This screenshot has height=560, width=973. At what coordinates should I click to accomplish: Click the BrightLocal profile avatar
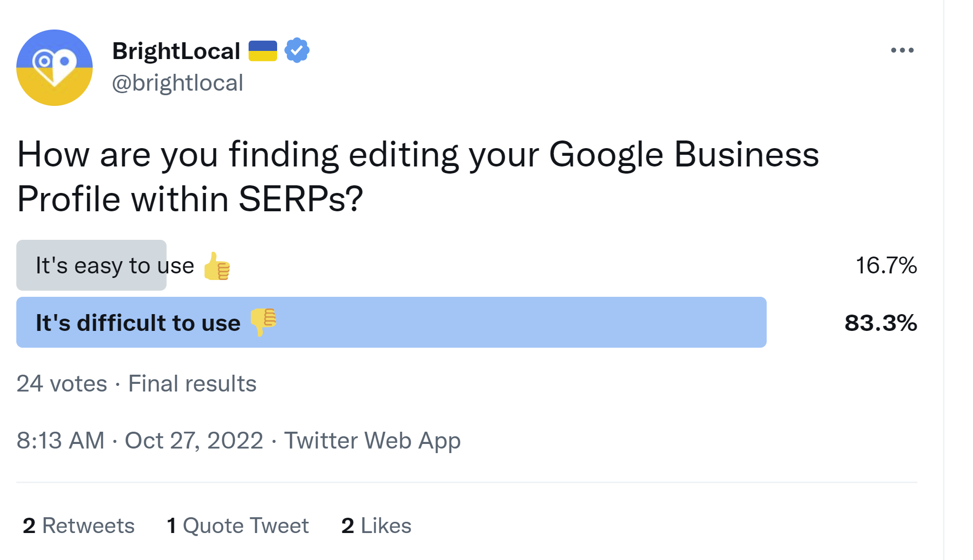55,68
